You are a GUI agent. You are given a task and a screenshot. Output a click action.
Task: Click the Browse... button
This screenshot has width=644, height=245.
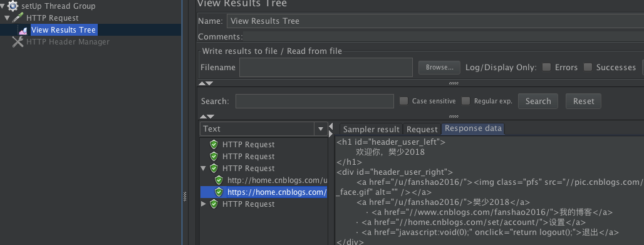click(440, 68)
